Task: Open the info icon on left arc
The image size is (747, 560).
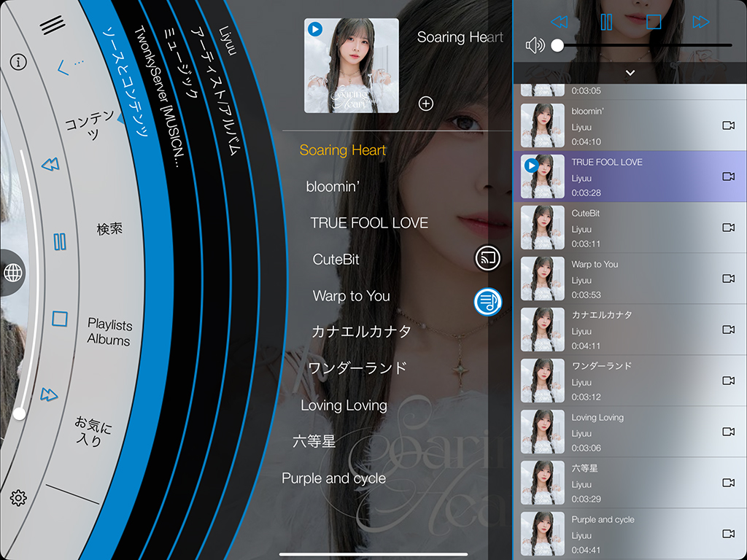Action: pyautogui.click(x=18, y=62)
